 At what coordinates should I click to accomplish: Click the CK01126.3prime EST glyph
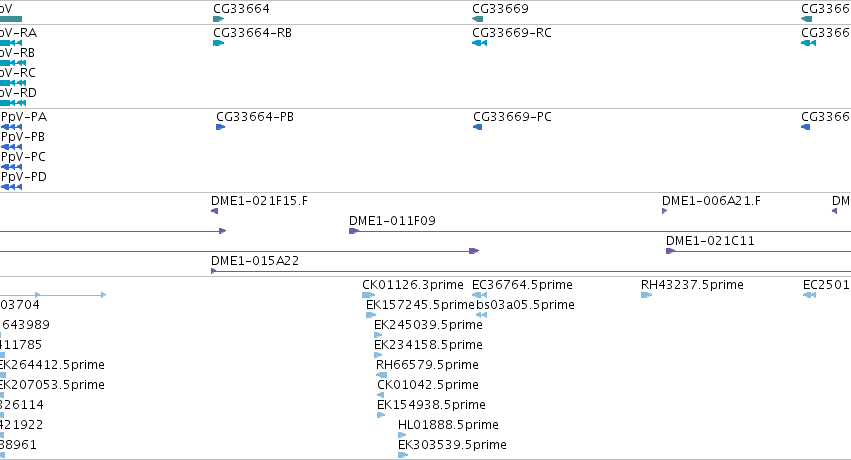[x=369, y=295]
